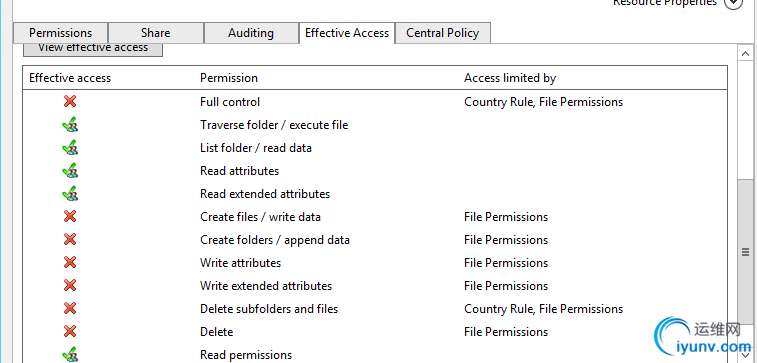Image resolution: width=757 pixels, height=363 pixels.
Task: Select the Read extended attributes row
Action: [375, 194]
